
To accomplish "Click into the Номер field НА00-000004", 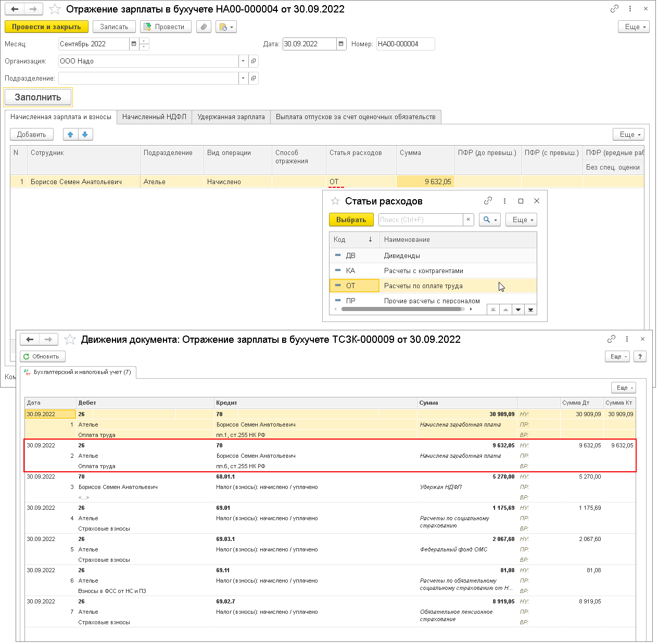I will tap(406, 44).
